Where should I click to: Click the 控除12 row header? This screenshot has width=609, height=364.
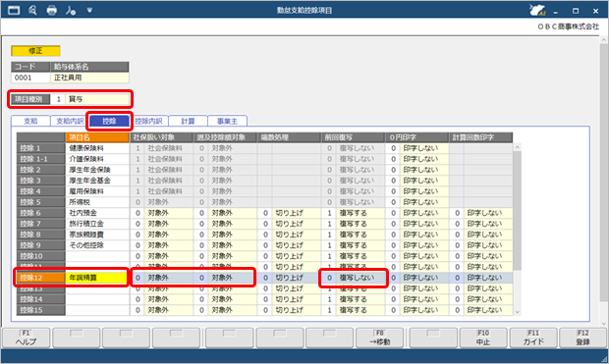pos(41,278)
